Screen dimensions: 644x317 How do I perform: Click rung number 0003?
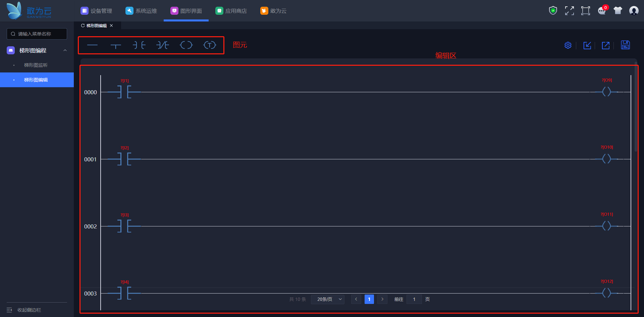91,294
